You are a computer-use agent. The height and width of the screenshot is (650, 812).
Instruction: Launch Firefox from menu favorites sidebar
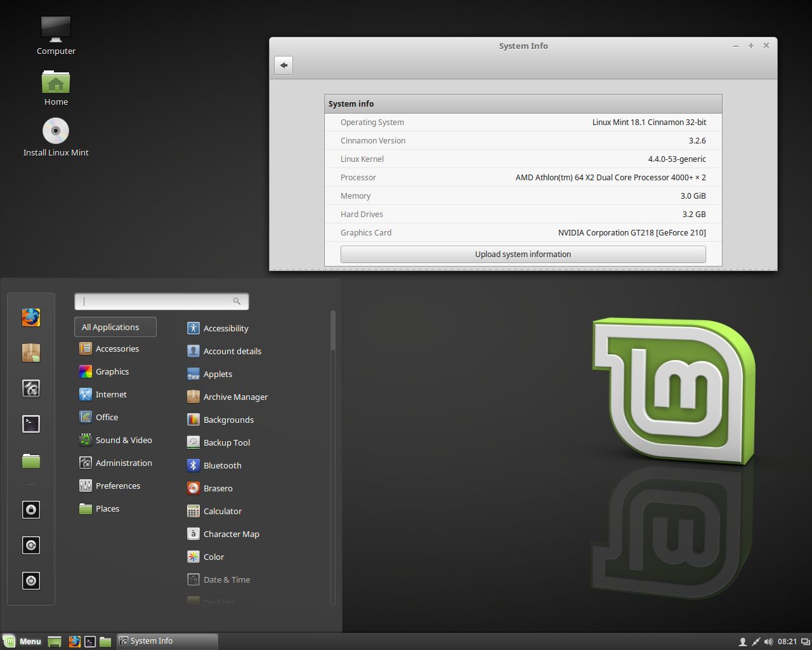31,317
